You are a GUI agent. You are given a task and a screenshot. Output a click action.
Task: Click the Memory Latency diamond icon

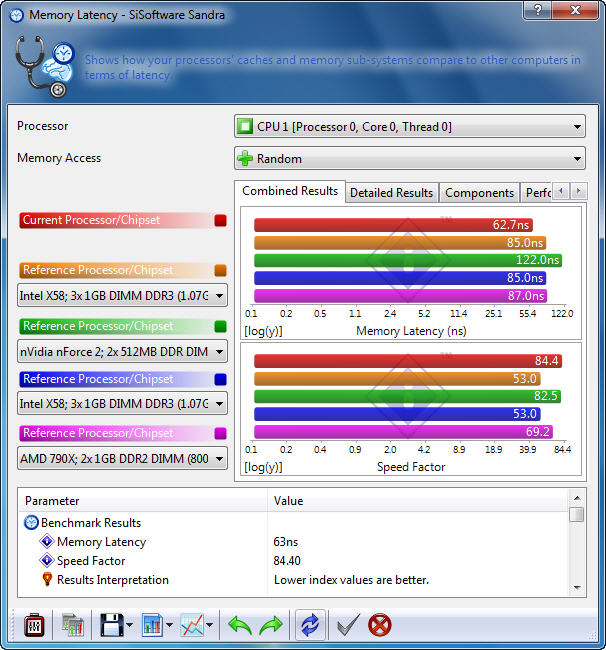point(47,541)
